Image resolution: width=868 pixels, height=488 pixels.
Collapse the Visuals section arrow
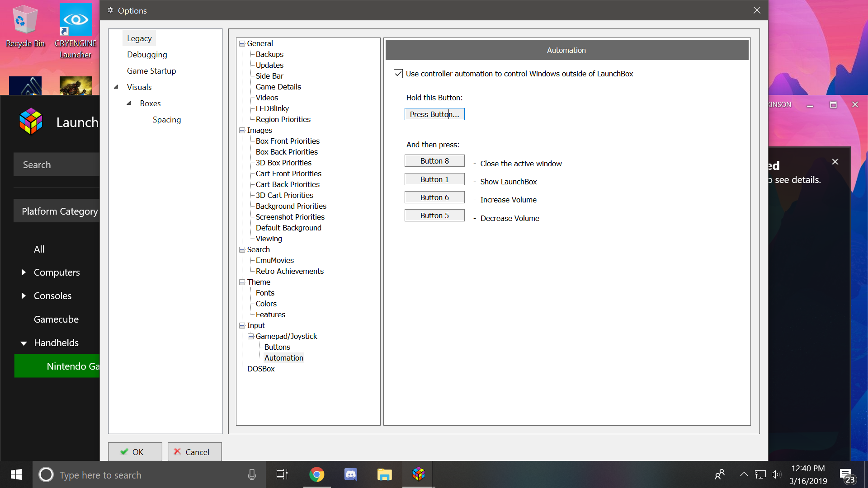pos(116,87)
